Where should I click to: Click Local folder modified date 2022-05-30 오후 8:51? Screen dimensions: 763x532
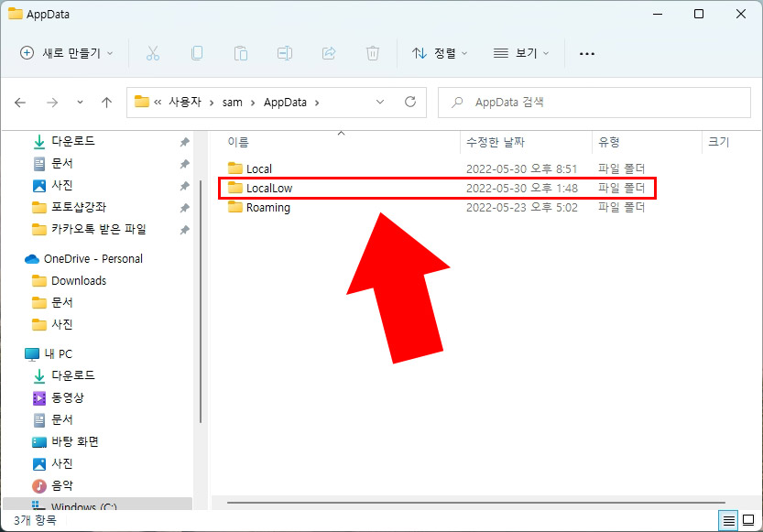(x=522, y=168)
